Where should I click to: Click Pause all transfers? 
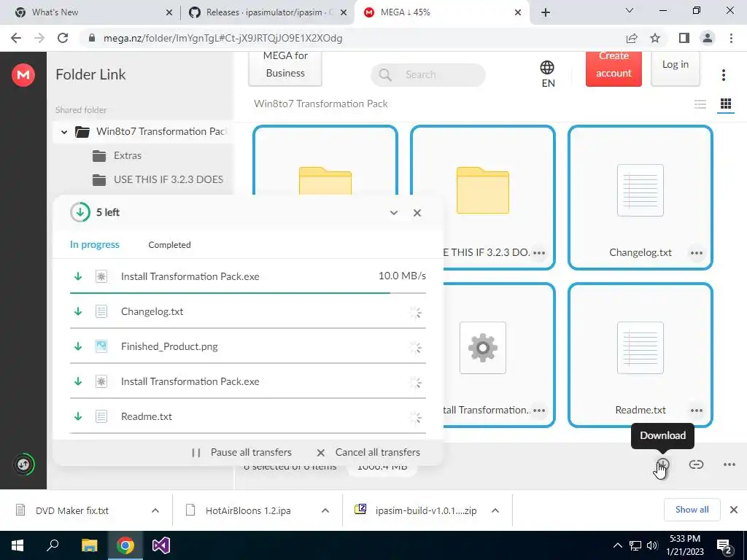coord(251,452)
